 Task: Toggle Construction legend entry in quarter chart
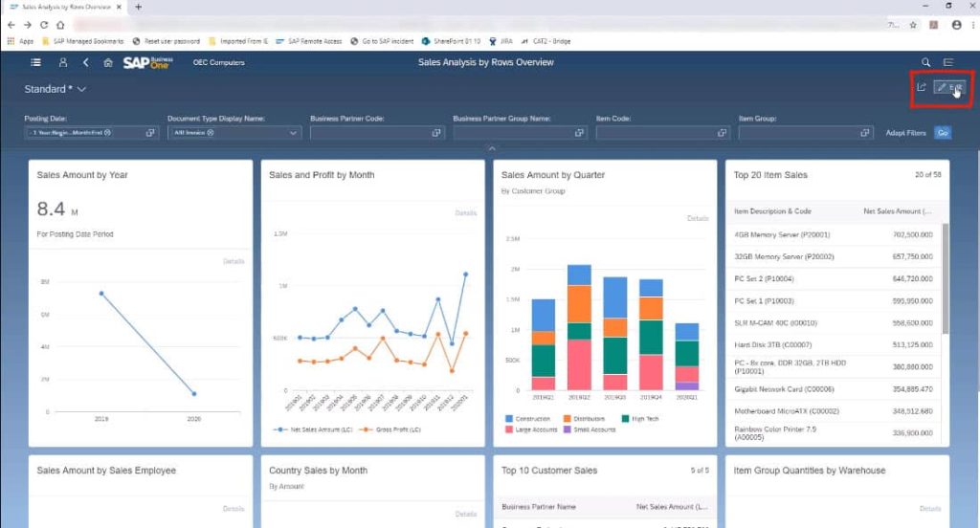coord(527,419)
